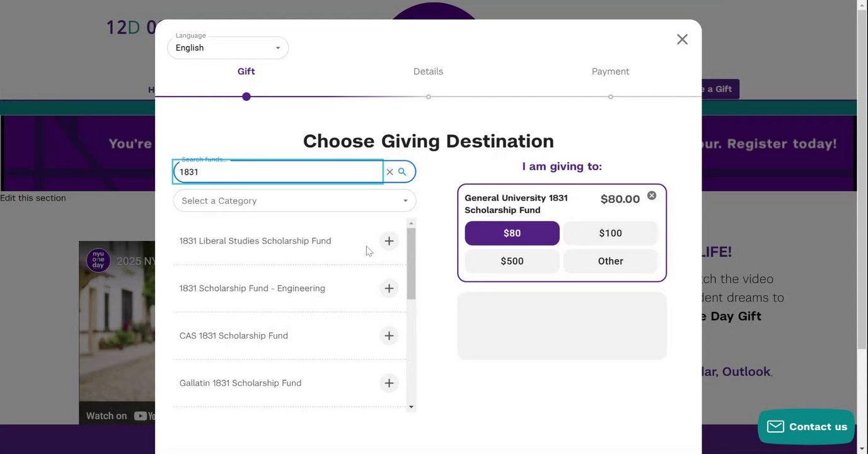Screen dimensions: 868x454
Task: Choose the $100 gift amount
Action: [x=610, y=233]
